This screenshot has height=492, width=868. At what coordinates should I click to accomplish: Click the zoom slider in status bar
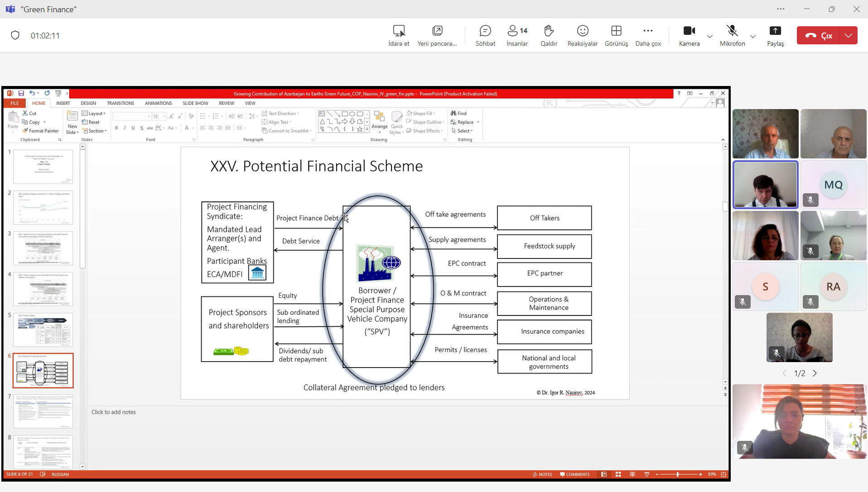coord(678,474)
